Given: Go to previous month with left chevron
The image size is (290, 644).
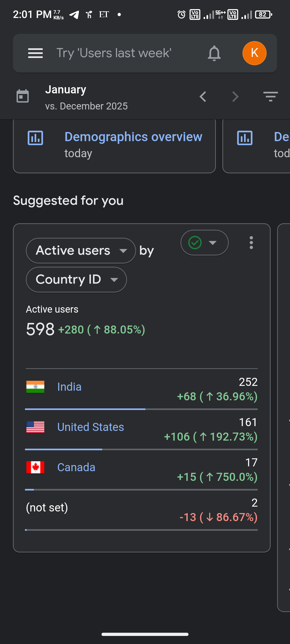Looking at the screenshot, I should pos(203,97).
